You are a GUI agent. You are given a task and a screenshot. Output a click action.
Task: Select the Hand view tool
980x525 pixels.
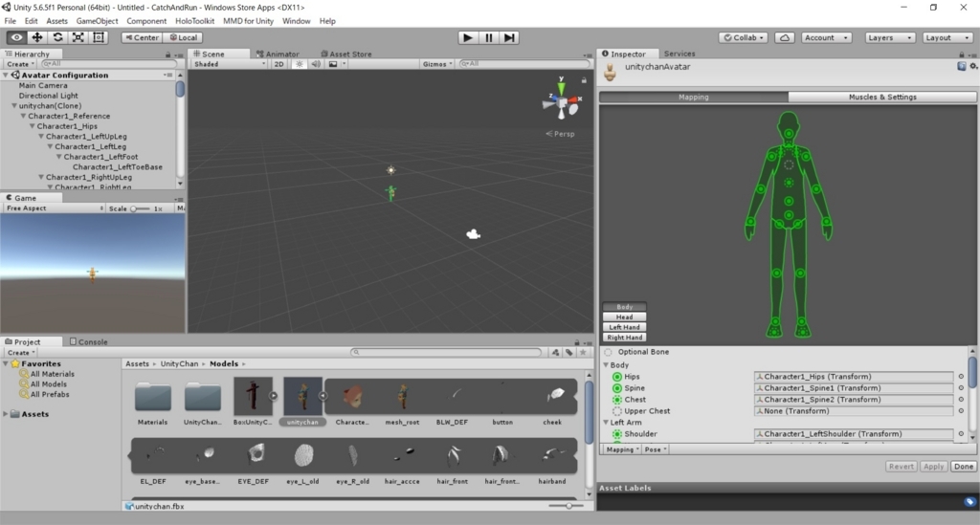[16, 37]
